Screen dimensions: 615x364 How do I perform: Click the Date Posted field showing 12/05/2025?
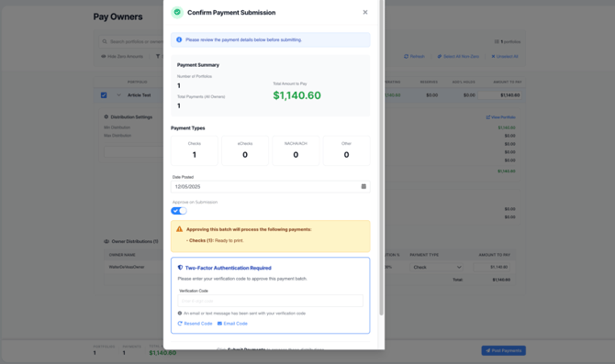pyautogui.click(x=270, y=186)
